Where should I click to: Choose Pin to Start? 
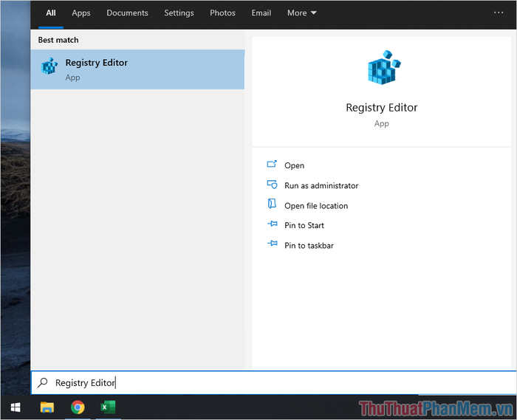tap(304, 225)
